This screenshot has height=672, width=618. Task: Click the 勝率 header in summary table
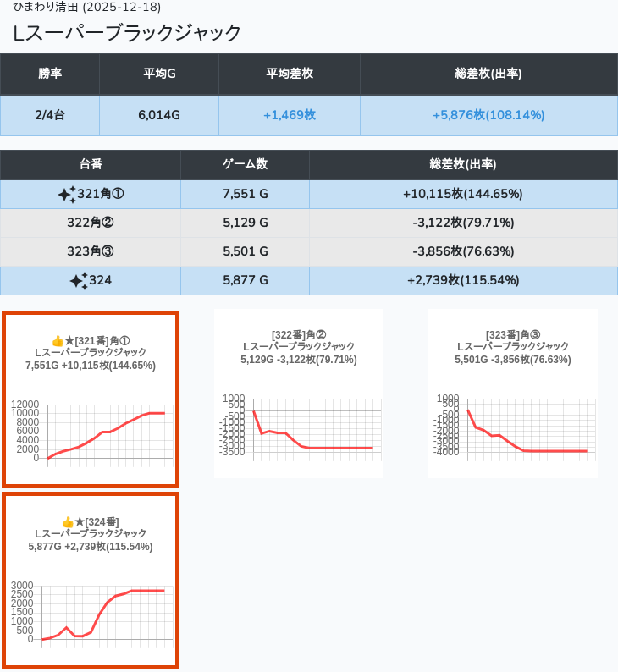(50, 74)
